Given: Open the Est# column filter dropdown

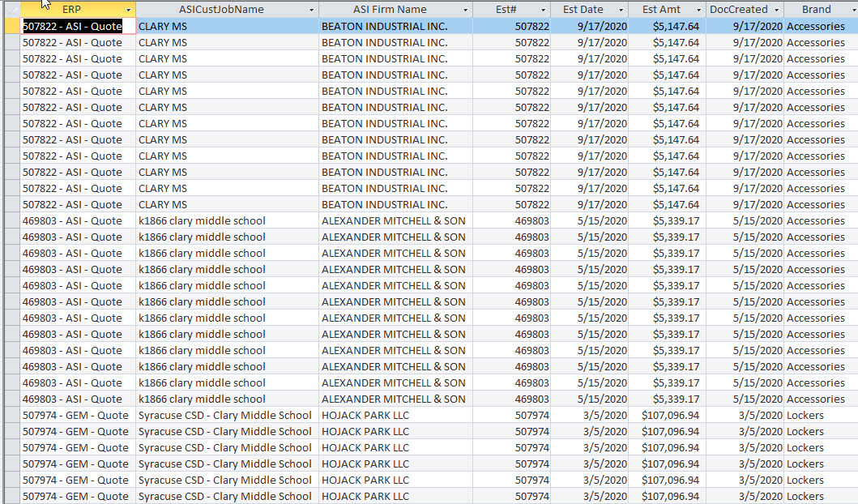Looking at the screenshot, I should [x=543, y=10].
